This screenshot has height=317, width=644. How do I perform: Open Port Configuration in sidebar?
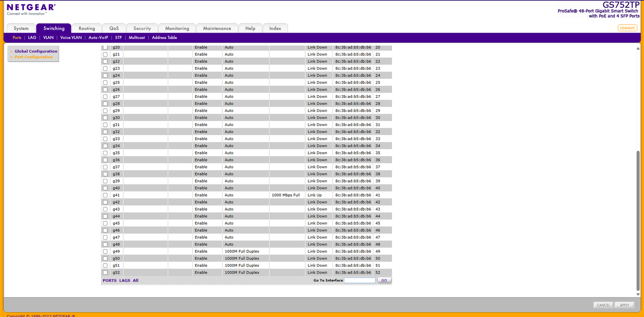pos(34,57)
